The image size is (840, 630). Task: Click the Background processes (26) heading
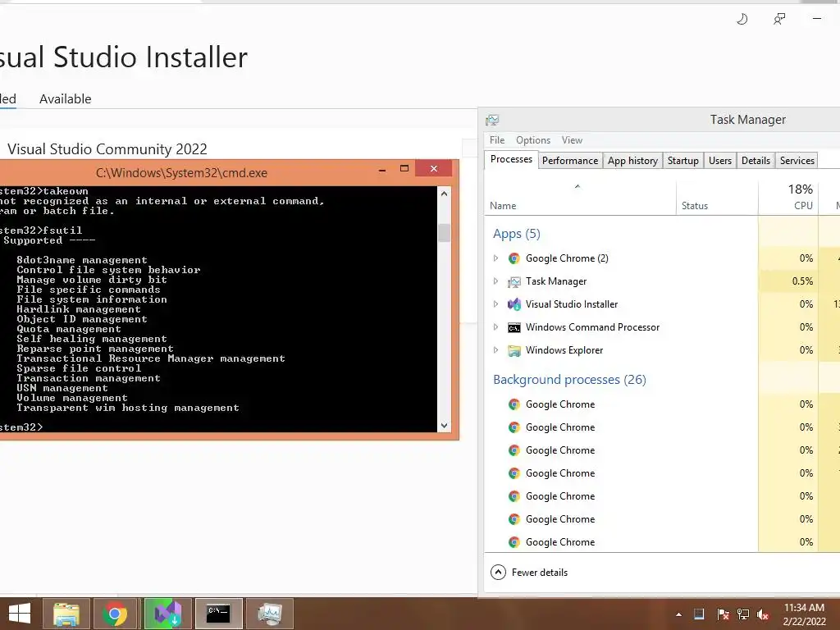pos(569,380)
